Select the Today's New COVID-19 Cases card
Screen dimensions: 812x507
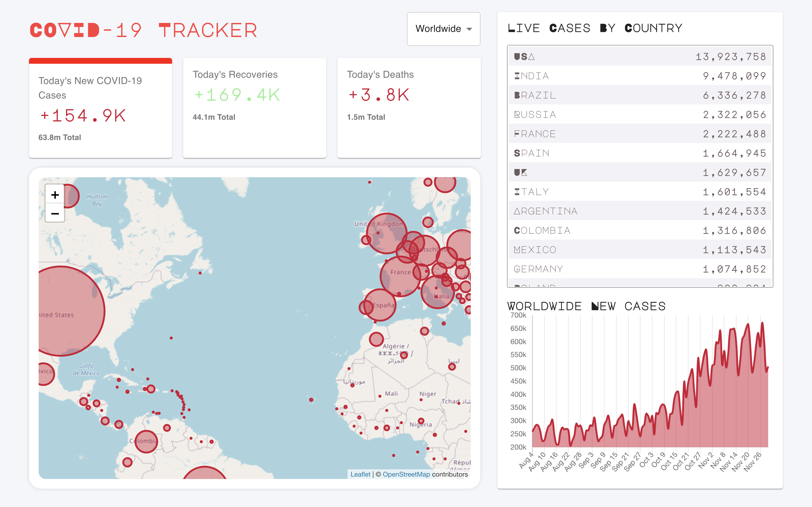[100, 108]
